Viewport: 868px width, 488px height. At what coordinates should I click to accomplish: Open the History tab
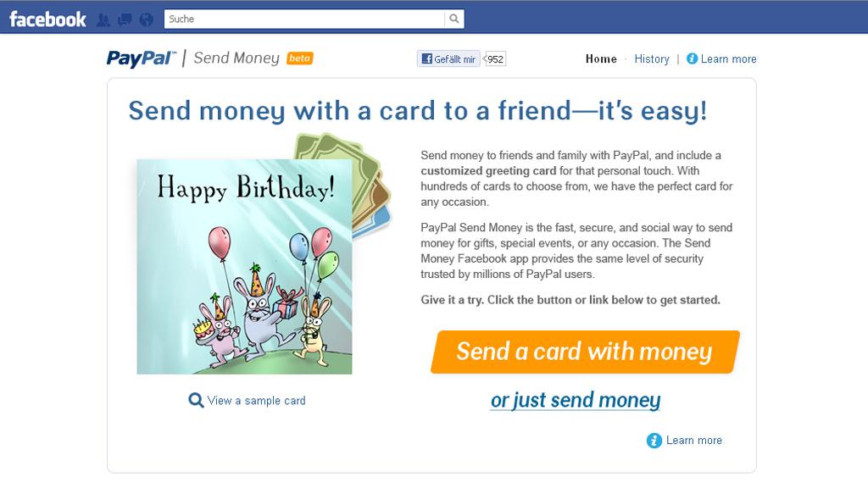click(652, 58)
